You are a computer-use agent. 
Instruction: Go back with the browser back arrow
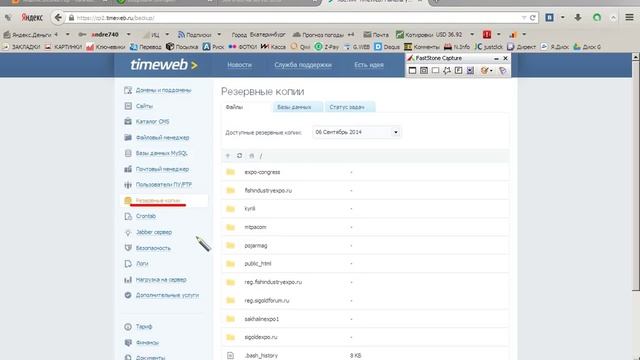pos(58,18)
